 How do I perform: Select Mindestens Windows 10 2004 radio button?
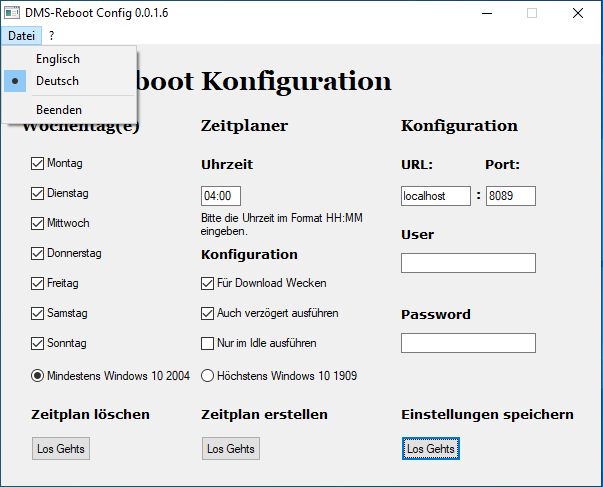tap(38, 376)
